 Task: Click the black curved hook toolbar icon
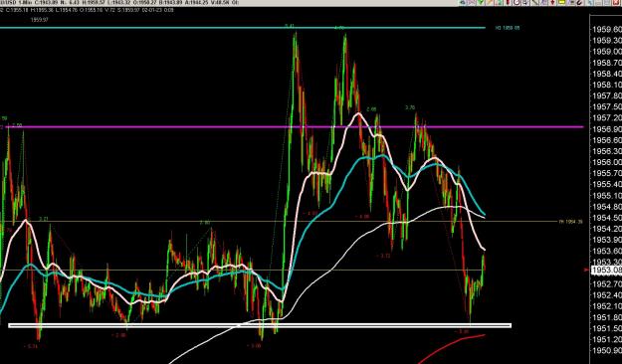579,2
